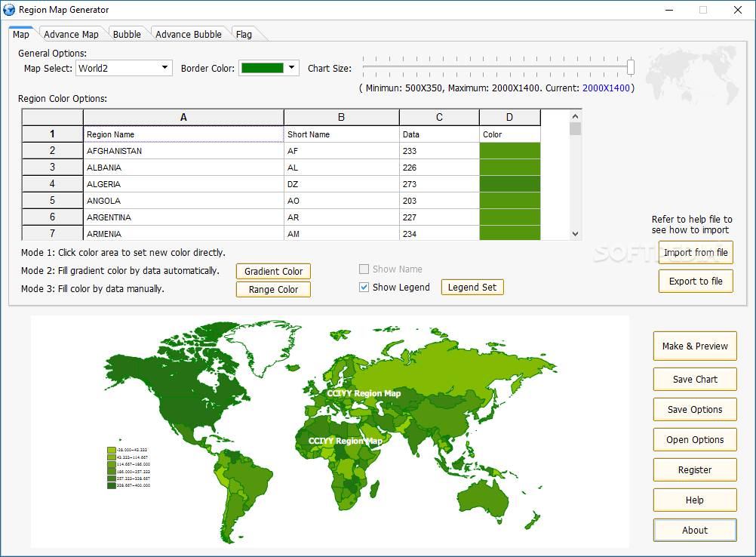Select row 2 header

(53, 150)
